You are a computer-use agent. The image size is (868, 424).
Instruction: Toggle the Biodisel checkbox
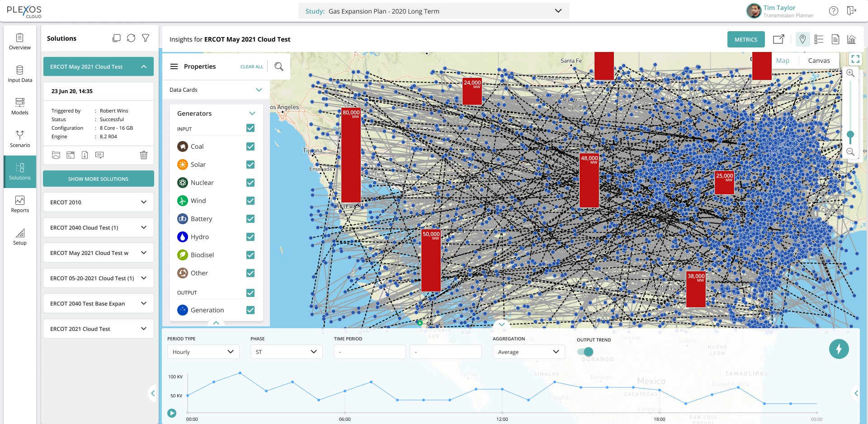(x=250, y=255)
